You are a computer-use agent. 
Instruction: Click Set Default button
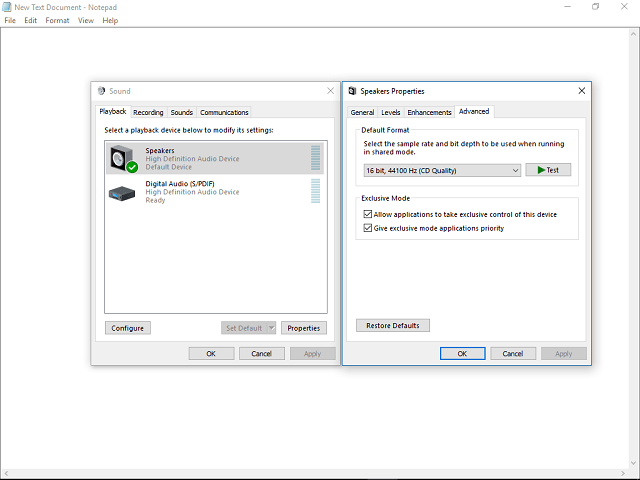(x=244, y=328)
